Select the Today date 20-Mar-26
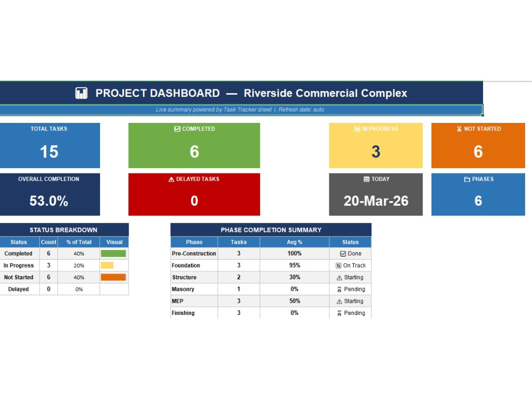Image resolution: width=532 pixels, height=399 pixels. (x=376, y=201)
